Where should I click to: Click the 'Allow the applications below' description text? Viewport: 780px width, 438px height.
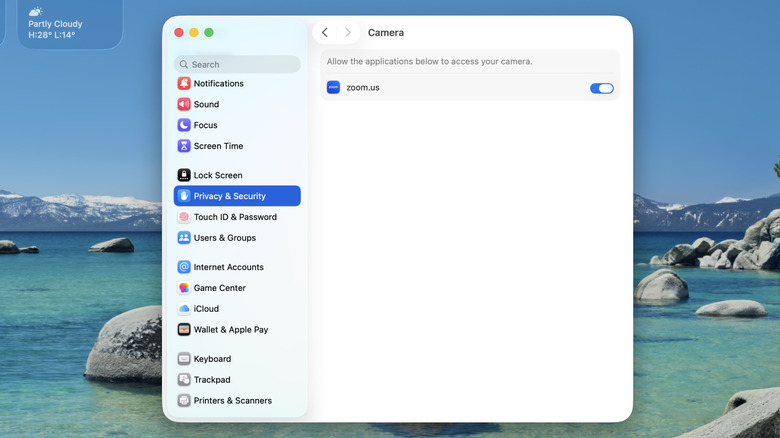point(429,61)
